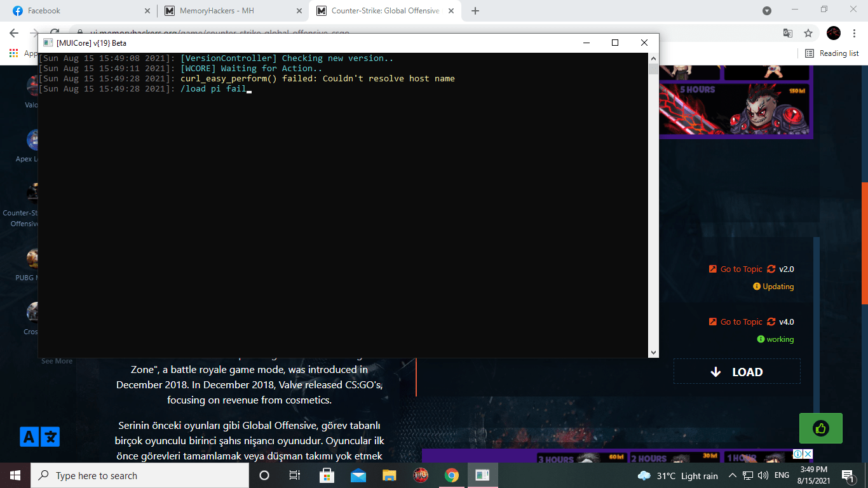The height and width of the screenshot is (488, 868).
Task: Select the Crossfire icon in sidebar
Action: (x=32, y=312)
